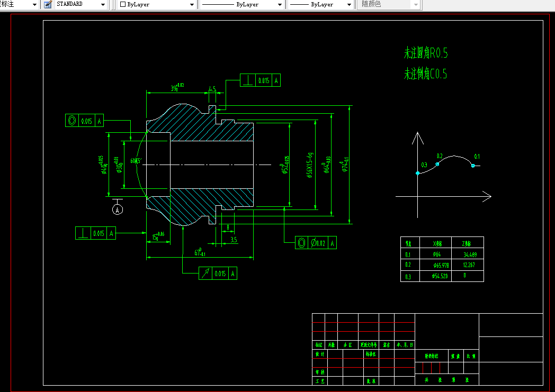Click the table style icon beside STANDARD

coord(48,4)
